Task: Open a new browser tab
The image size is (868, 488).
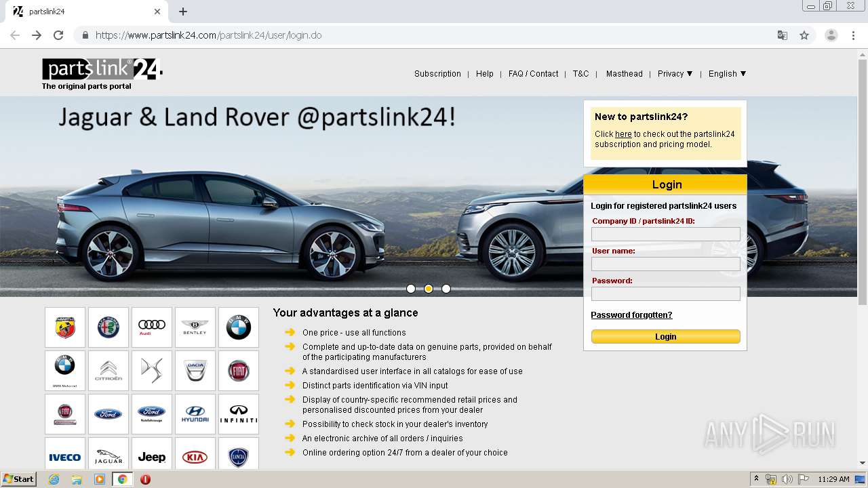Action: point(183,12)
